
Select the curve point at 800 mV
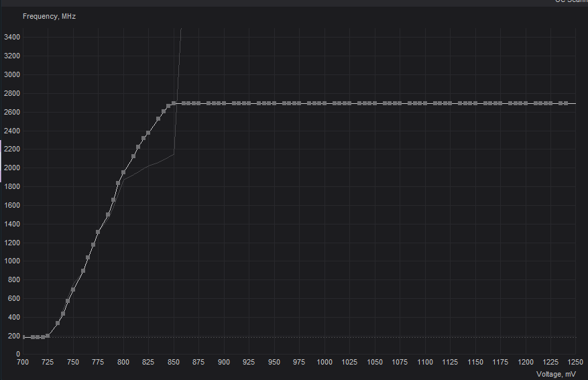click(x=123, y=172)
